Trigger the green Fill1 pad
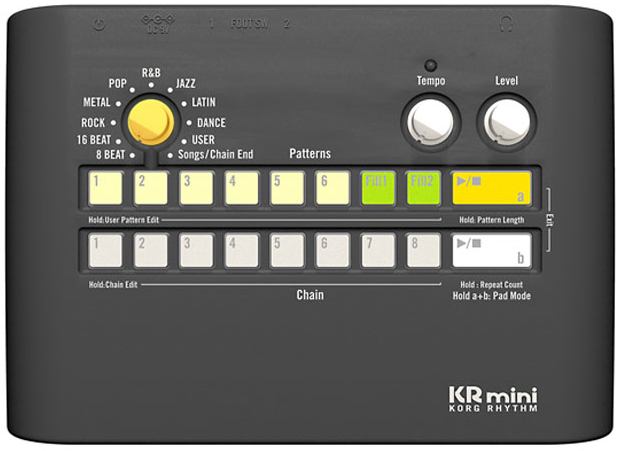623x451 pixels. pyautogui.click(x=378, y=188)
